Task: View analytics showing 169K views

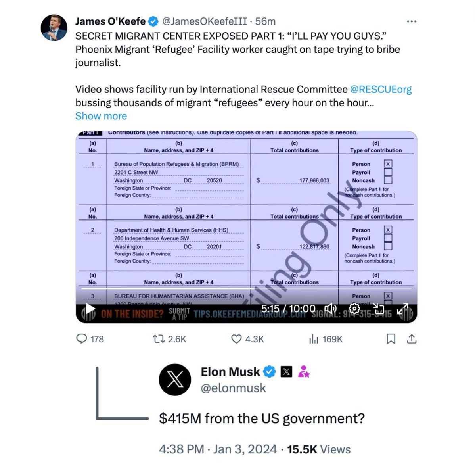Action: pos(314,339)
